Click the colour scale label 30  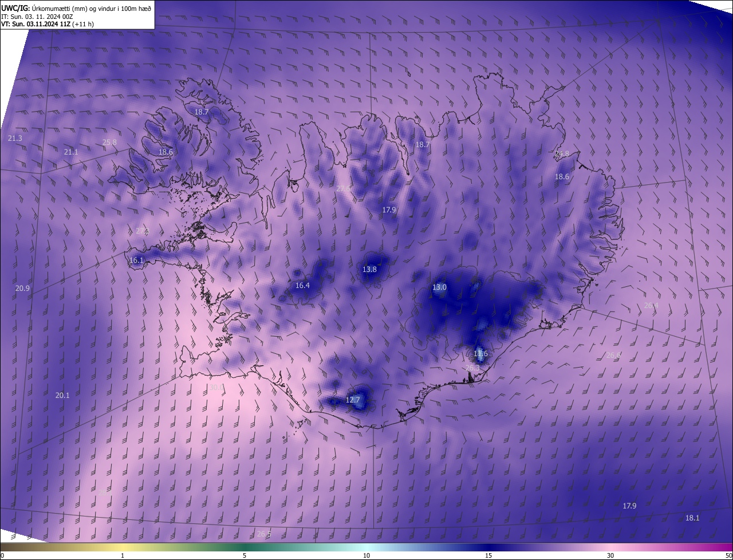(x=610, y=555)
